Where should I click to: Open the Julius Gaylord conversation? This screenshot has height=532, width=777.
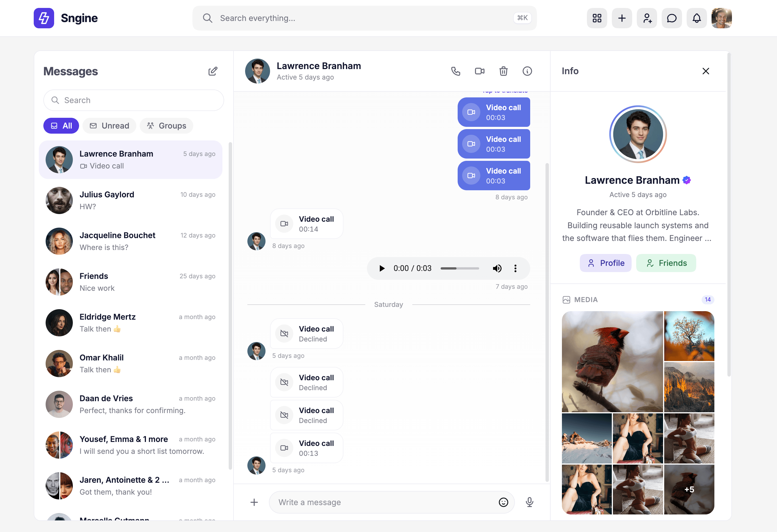131,200
